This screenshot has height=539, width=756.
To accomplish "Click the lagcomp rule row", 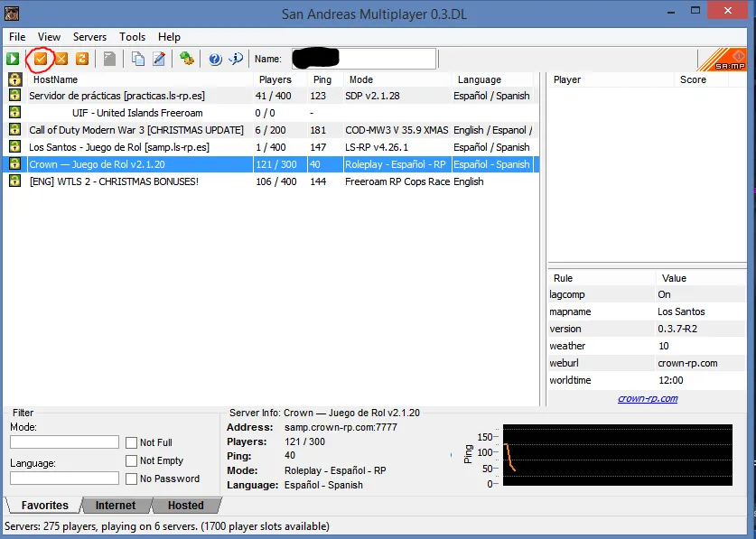I will pyautogui.click(x=647, y=294).
